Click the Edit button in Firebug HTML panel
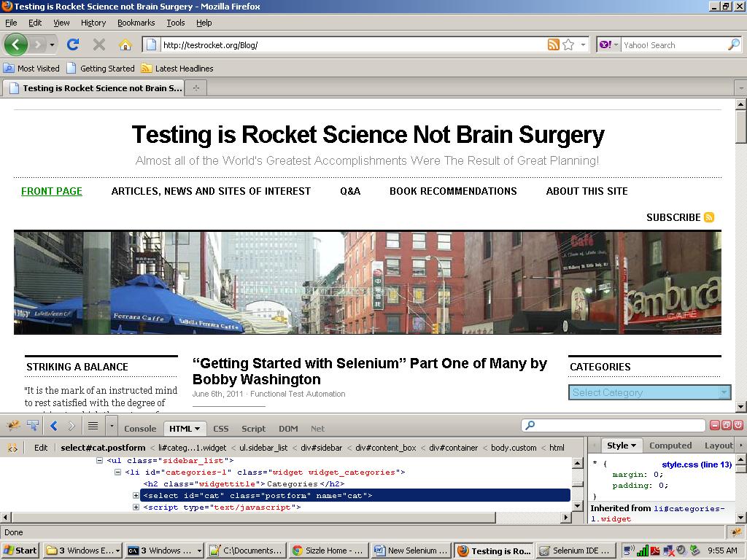The width and height of the screenshot is (747, 560). (x=41, y=448)
